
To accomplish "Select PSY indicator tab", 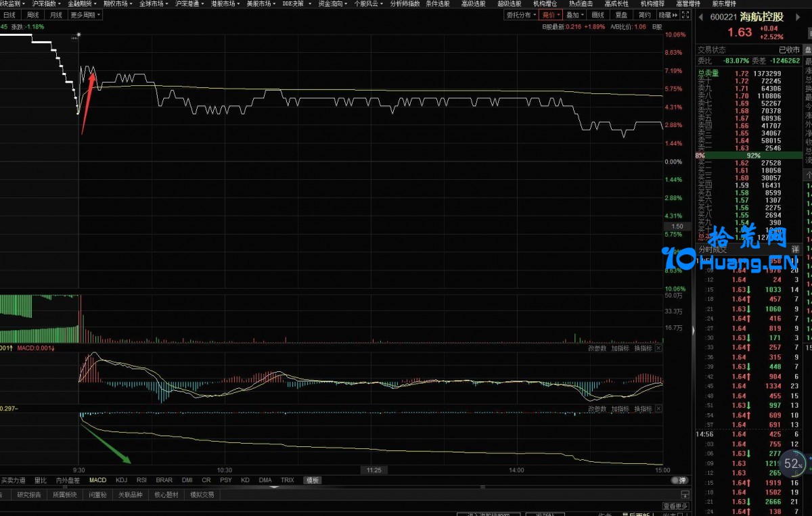I will pyautogui.click(x=226, y=480).
